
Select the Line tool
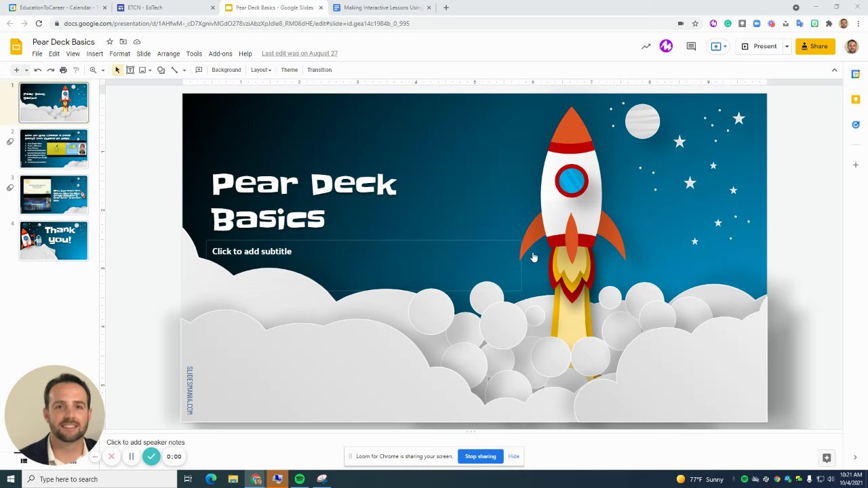174,70
